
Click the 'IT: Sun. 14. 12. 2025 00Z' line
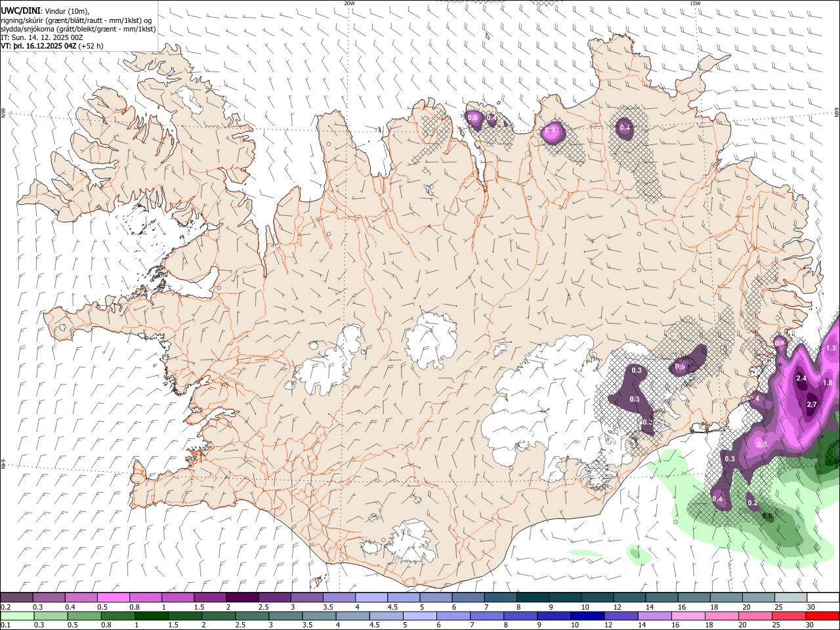click(41, 37)
